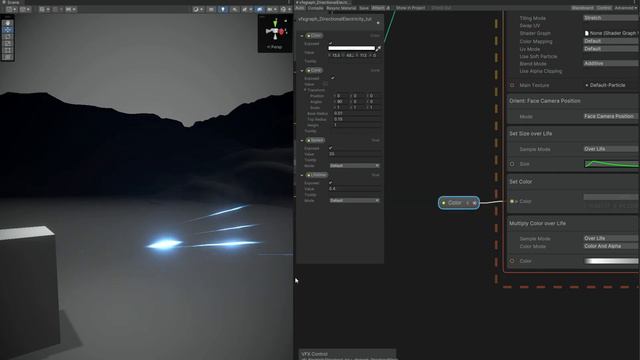Toggle the Blackboard panel button
Image resolution: width=640 pixels, height=360 pixels.
[x=582, y=8]
